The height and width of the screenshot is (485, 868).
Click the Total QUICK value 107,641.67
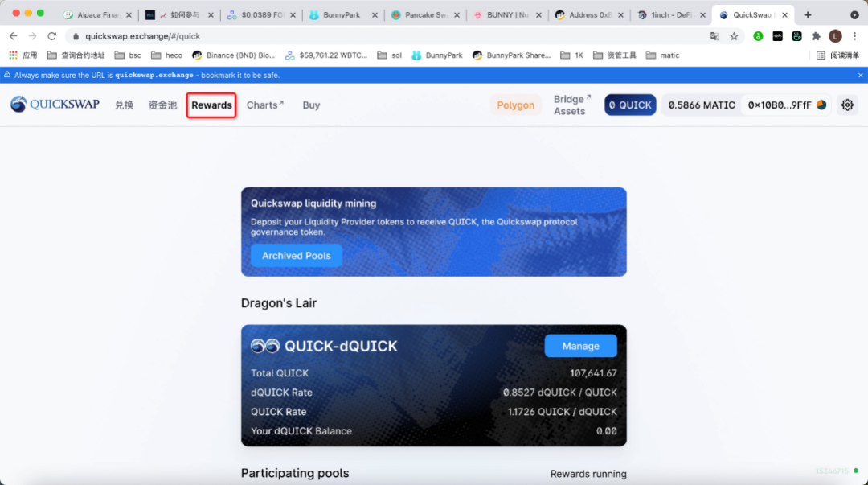click(x=593, y=373)
